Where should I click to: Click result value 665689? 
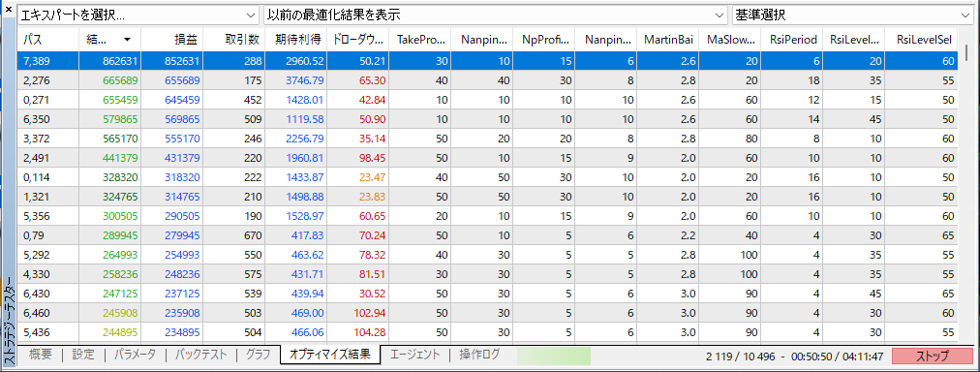[x=120, y=80]
